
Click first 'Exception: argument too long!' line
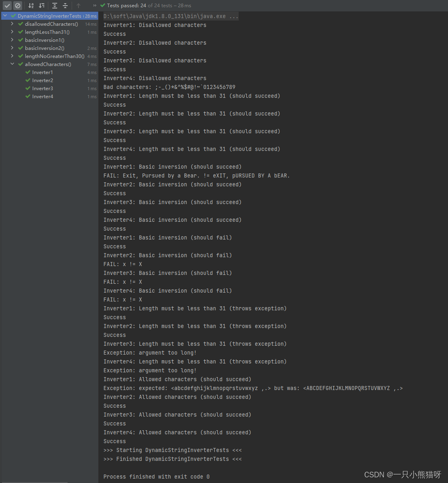pyautogui.click(x=150, y=353)
